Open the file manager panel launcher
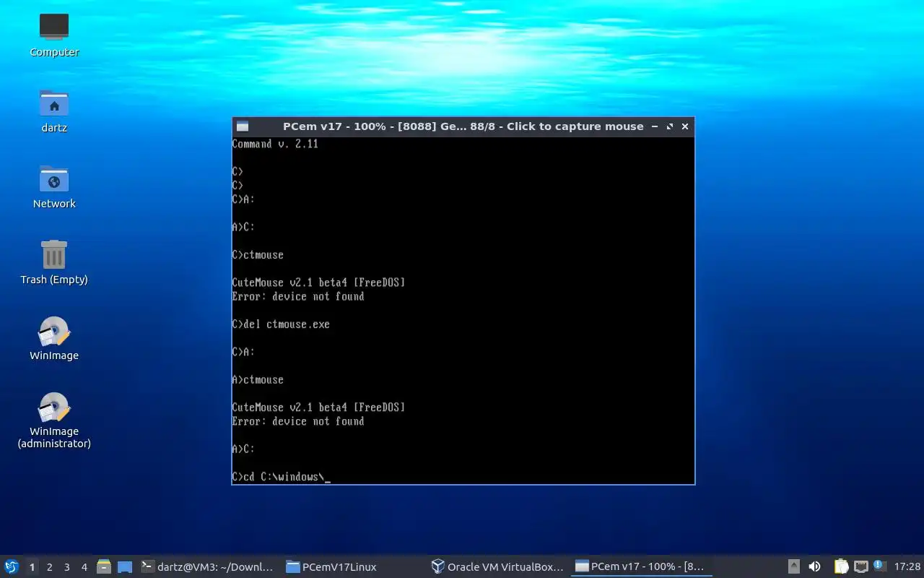The image size is (924, 578). pyautogui.click(x=104, y=566)
